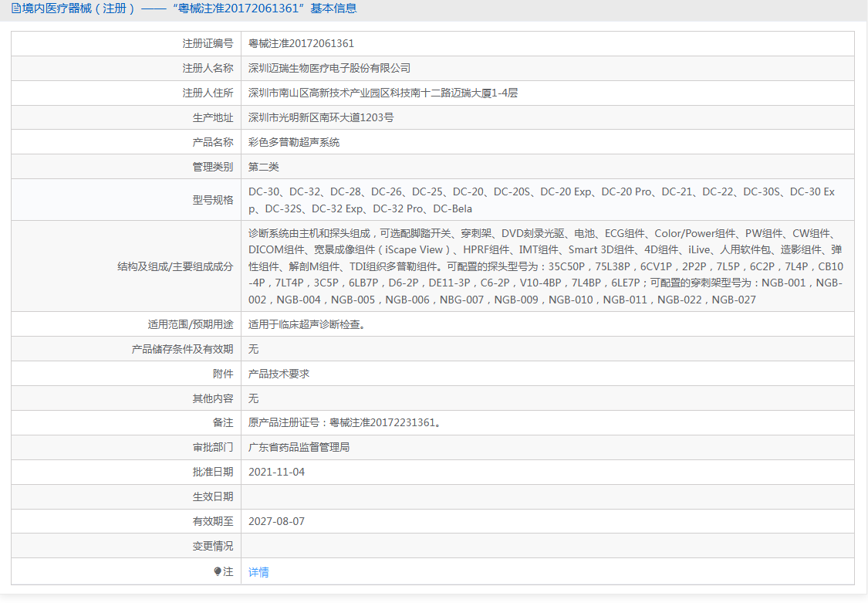Select management class value 第二类

coord(264,167)
